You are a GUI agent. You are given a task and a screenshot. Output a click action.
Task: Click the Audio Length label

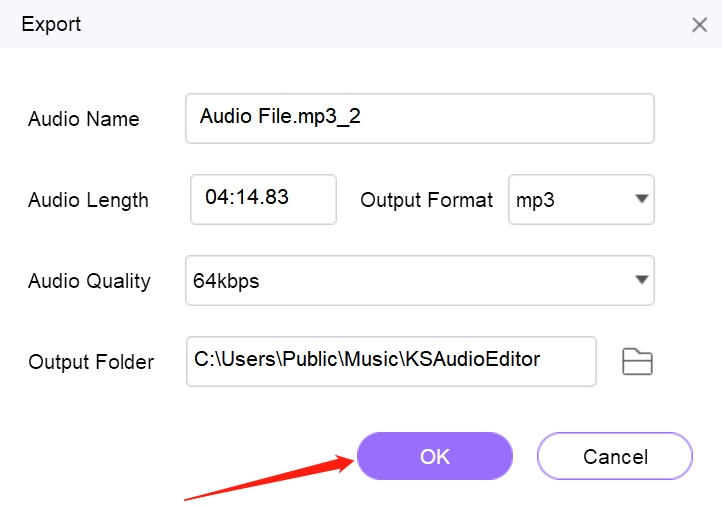88,200
